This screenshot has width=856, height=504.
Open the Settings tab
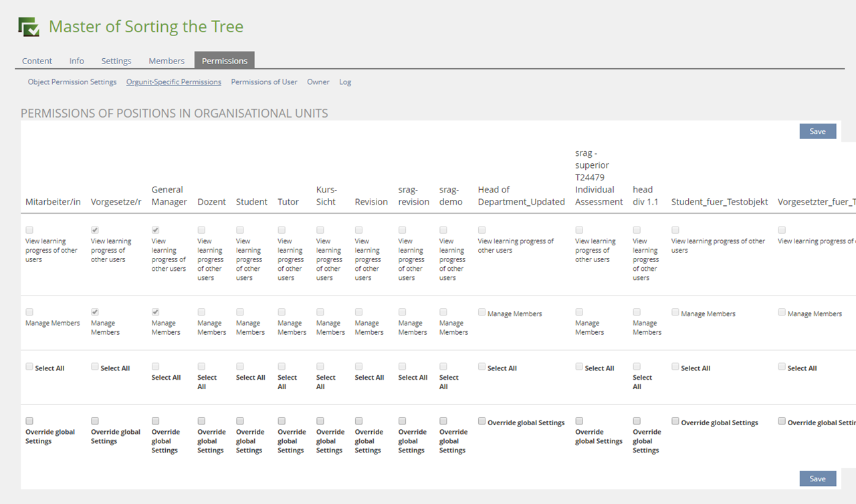[116, 61]
